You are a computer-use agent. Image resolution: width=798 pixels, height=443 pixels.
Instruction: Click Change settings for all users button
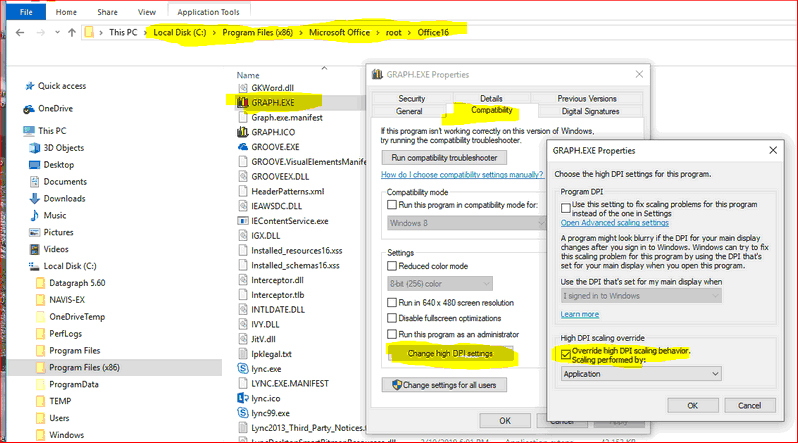pyautogui.click(x=444, y=385)
